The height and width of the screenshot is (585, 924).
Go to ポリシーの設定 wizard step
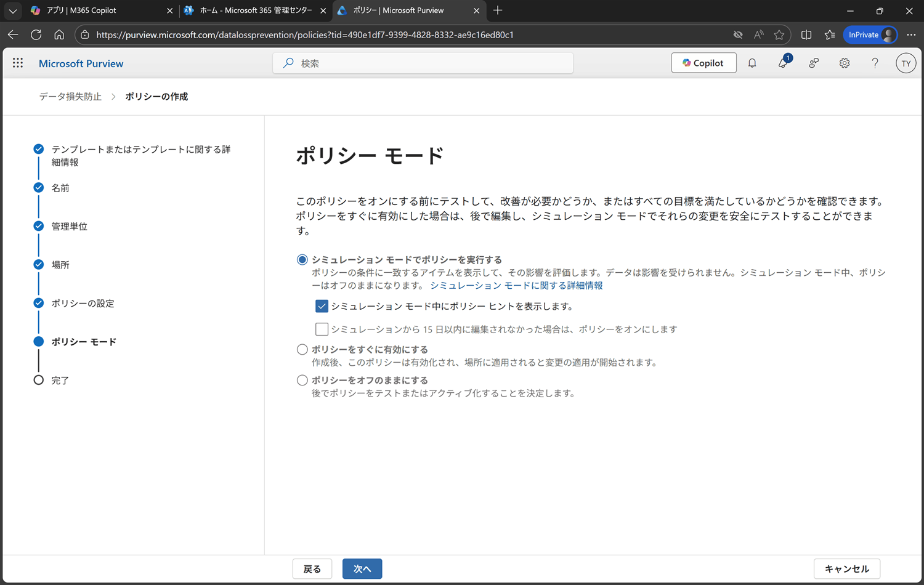(83, 304)
